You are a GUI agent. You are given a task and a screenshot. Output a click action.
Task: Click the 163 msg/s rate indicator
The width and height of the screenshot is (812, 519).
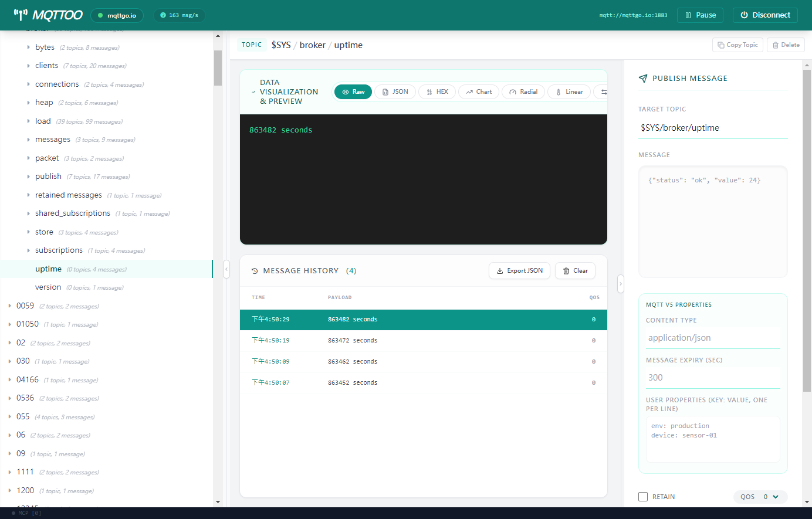[180, 15]
